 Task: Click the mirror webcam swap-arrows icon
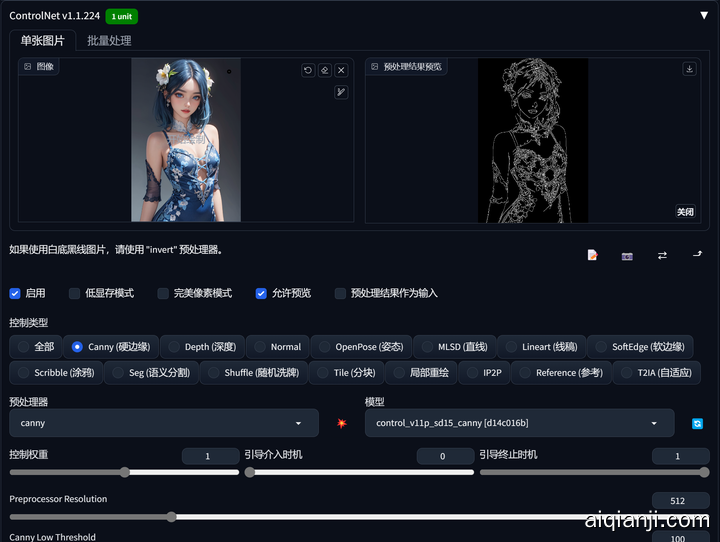click(662, 255)
